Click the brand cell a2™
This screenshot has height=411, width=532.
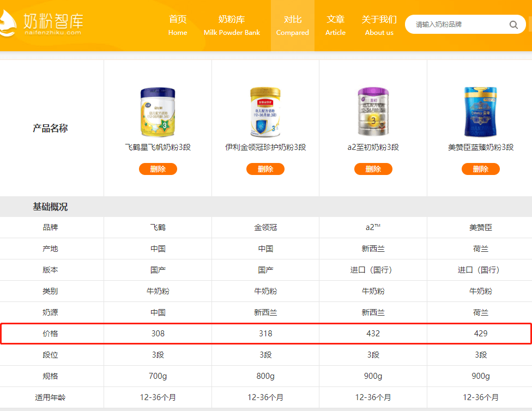[x=373, y=227]
